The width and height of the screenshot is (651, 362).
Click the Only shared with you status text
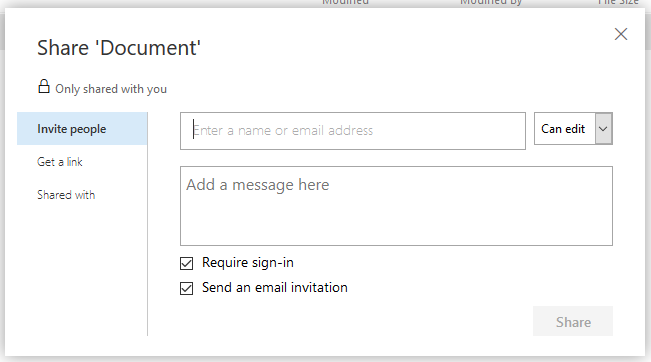111,89
